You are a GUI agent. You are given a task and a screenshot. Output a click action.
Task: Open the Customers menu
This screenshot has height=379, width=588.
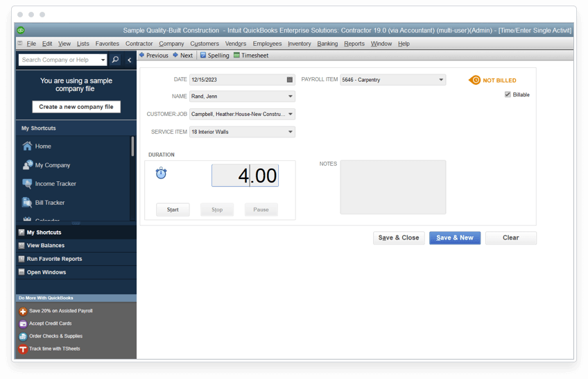click(205, 44)
